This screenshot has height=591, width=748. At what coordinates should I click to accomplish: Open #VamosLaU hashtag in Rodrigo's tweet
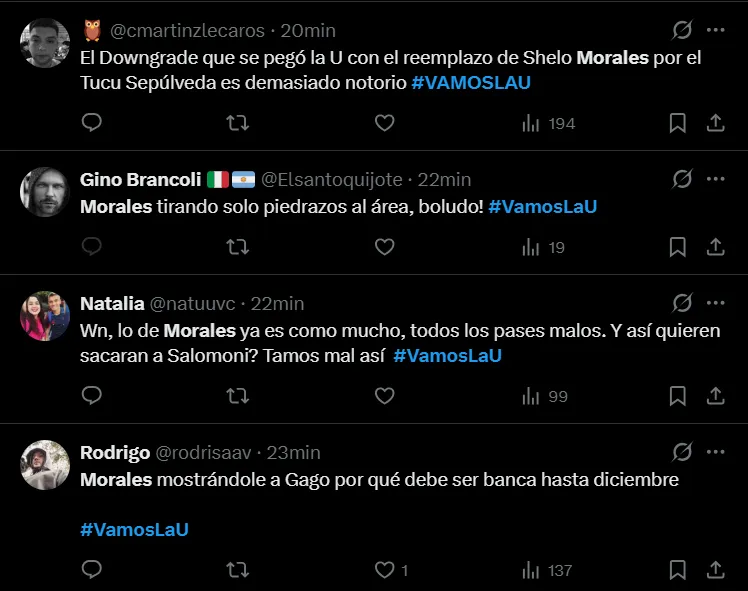[134, 530]
